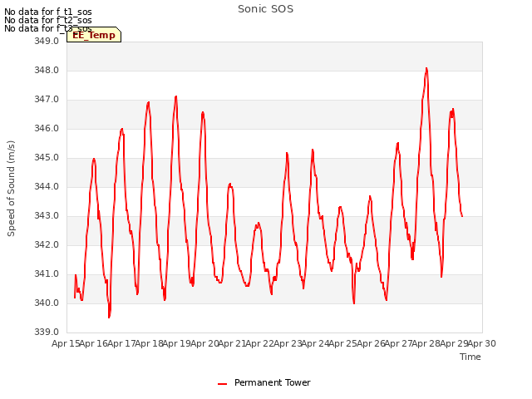532x399 pixels.
Task: Click the Apr 22 x-axis date label
Action: pyautogui.click(x=260, y=343)
